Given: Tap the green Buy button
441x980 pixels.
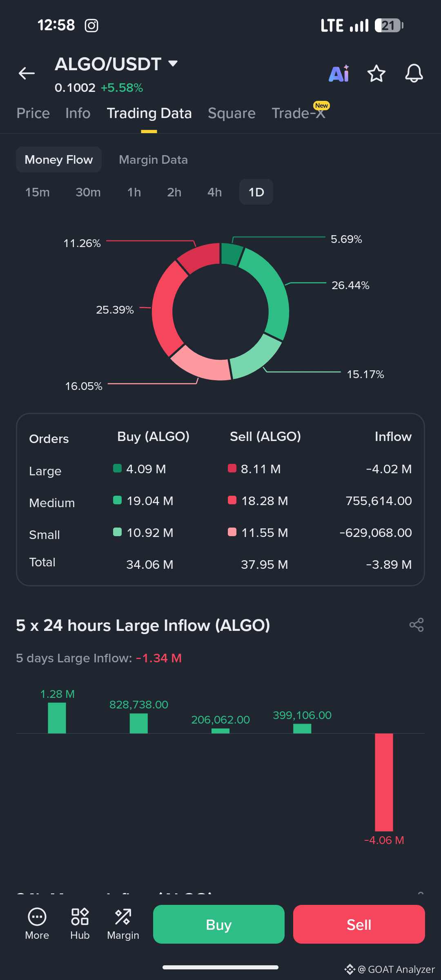Looking at the screenshot, I should 219,924.
